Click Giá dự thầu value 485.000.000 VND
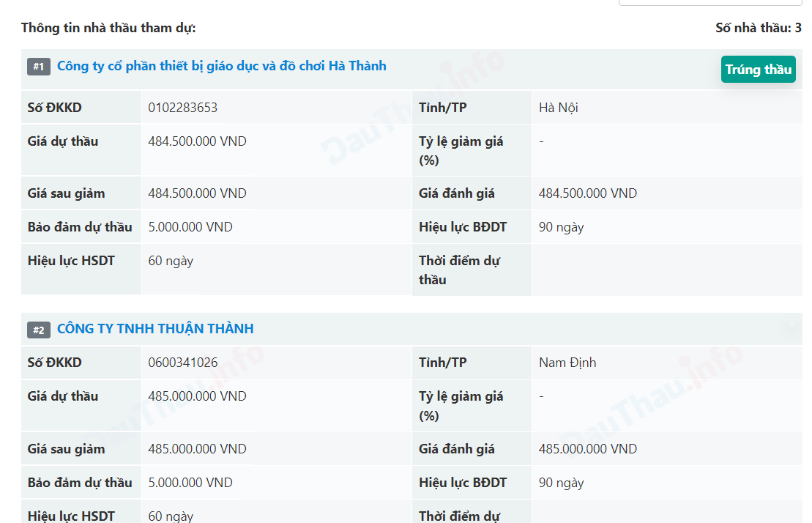 click(197, 396)
